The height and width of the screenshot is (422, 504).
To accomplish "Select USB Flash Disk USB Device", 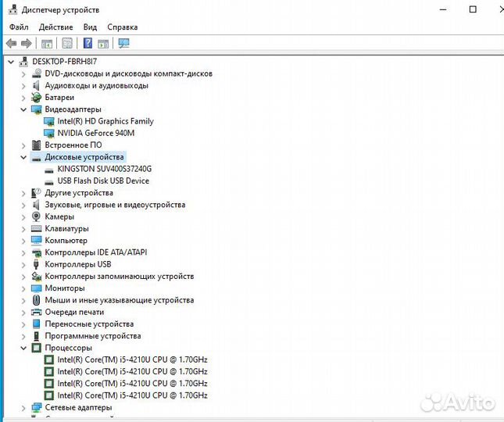I will tap(103, 181).
